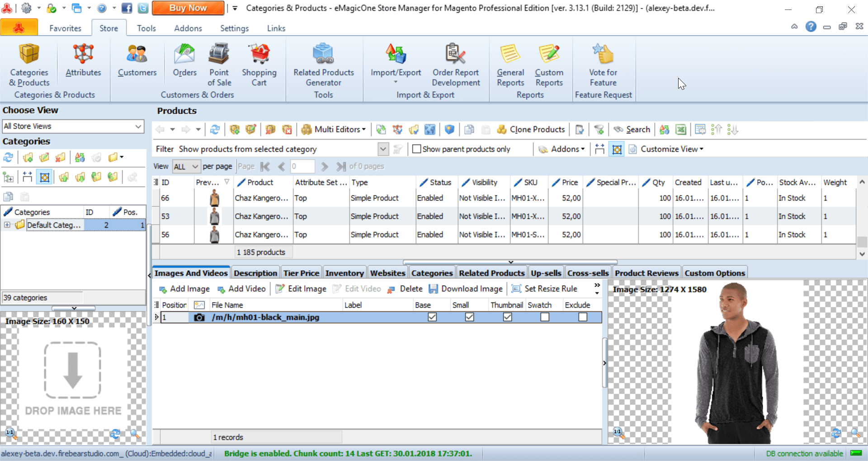Uncheck the Base image checkbox

pos(432,317)
